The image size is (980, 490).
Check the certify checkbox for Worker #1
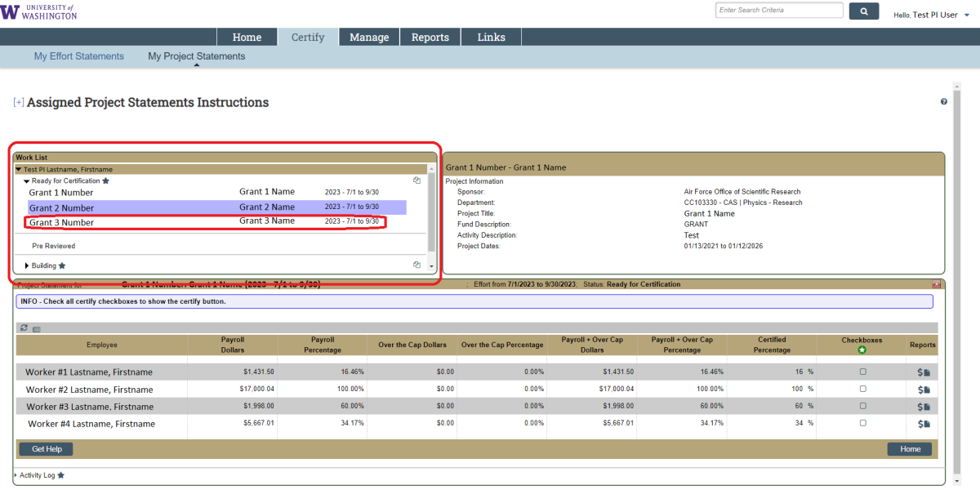coord(862,372)
